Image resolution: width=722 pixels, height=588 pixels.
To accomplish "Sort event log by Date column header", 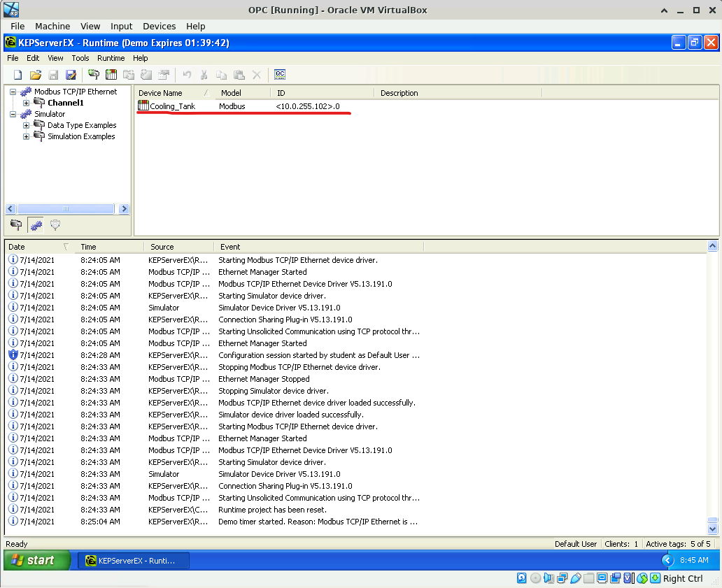I will (40, 247).
